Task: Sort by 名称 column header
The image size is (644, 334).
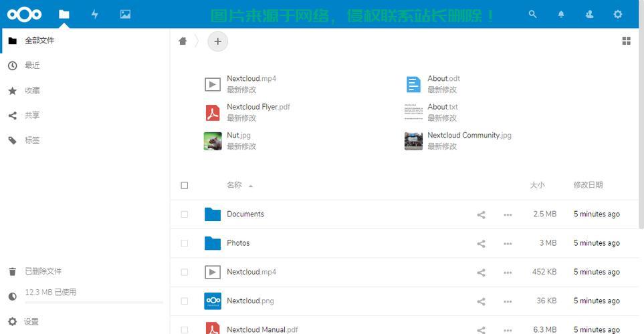Action: (x=235, y=185)
